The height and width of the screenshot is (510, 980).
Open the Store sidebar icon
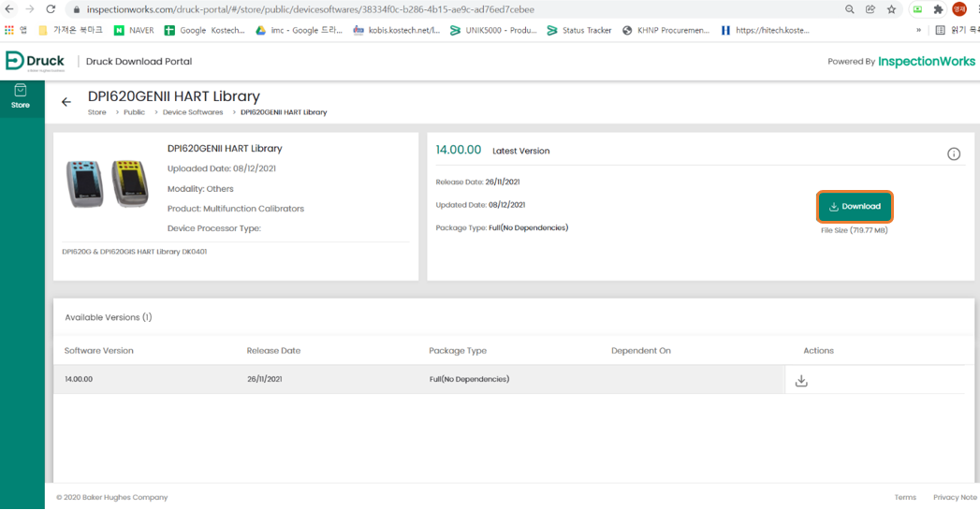point(20,97)
